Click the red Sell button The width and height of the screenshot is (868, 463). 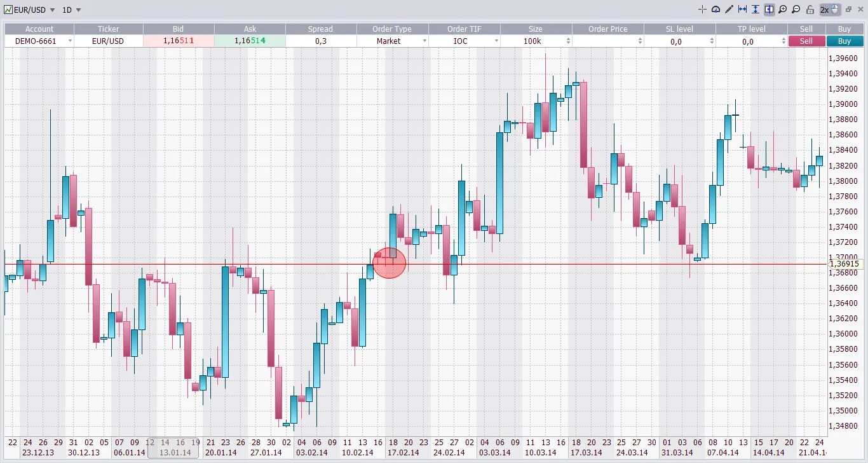coord(806,41)
